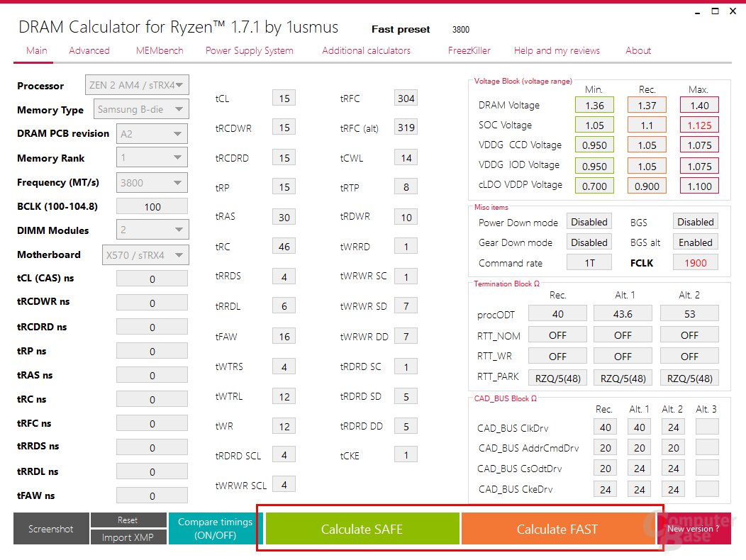Click the BGS alt Enabled field
This screenshot has height=560, width=746.
[695, 242]
